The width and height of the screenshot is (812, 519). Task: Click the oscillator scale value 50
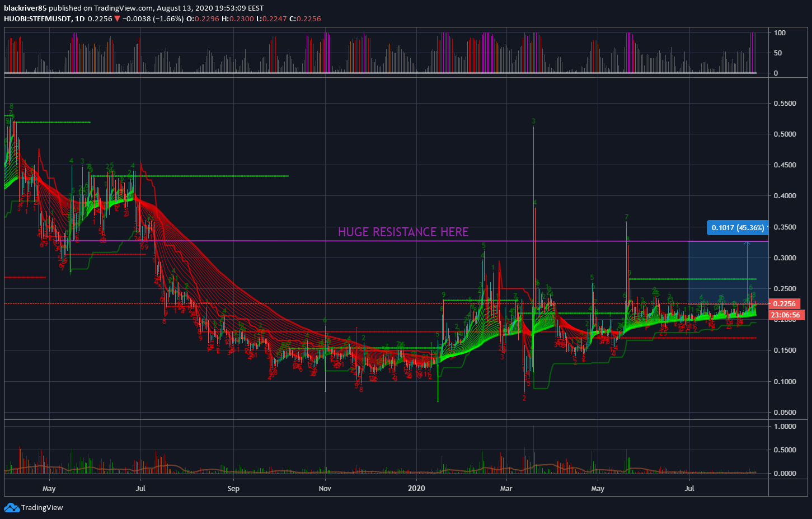click(778, 53)
